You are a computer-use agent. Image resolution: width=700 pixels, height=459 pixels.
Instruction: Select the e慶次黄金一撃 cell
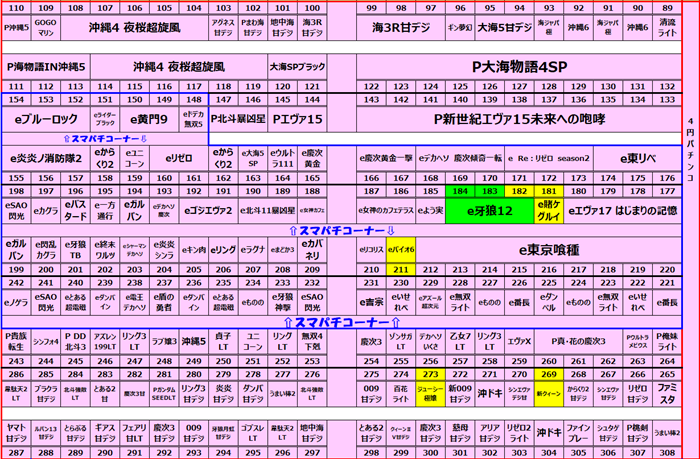click(386, 159)
